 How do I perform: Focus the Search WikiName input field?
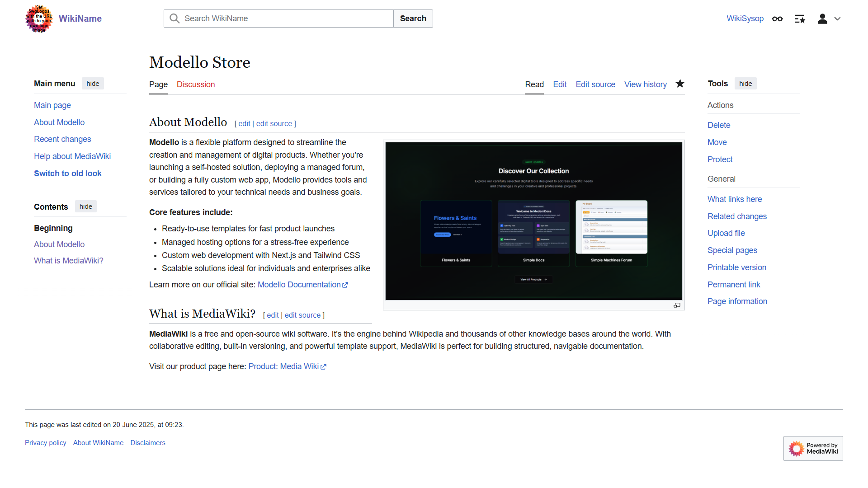click(278, 19)
